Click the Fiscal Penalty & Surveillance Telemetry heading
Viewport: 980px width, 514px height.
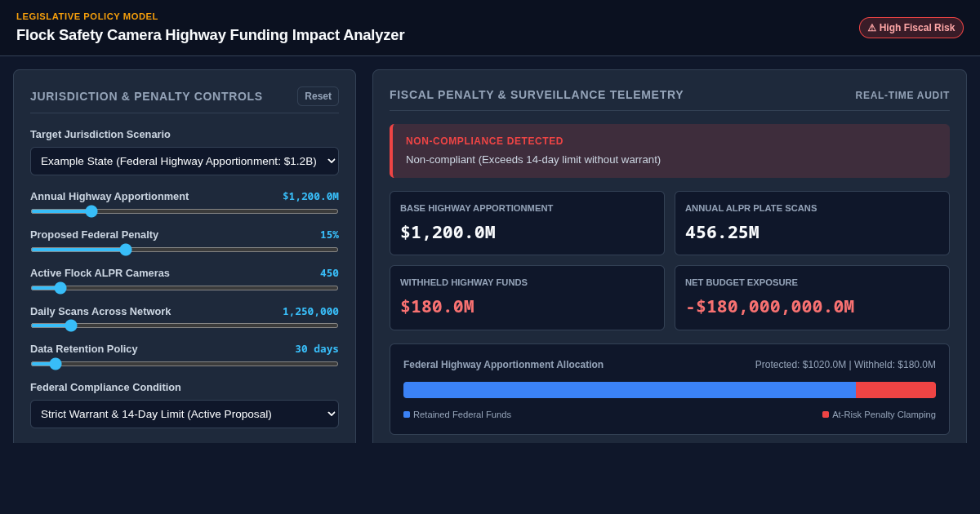(537, 95)
